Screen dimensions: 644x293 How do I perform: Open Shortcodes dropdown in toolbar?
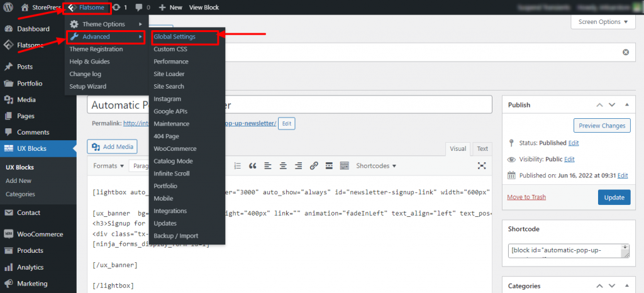pos(376,166)
